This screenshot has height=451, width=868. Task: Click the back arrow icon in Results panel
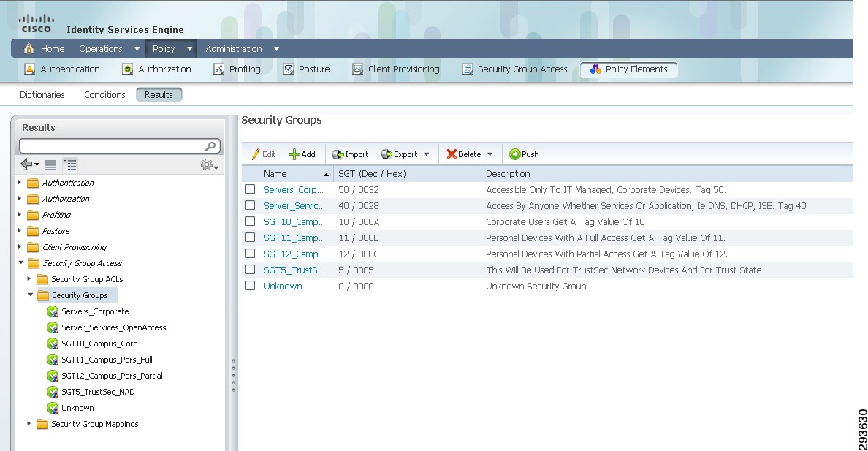[26, 164]
